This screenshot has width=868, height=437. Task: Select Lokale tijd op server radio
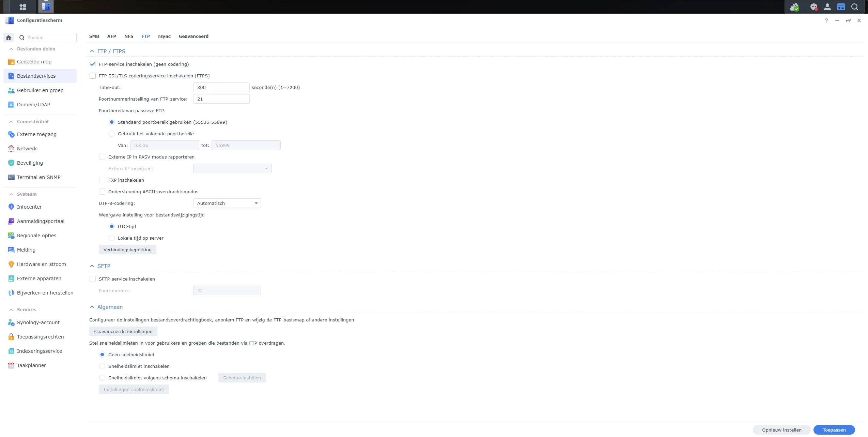pyautogui.click(x=112, y=238)
